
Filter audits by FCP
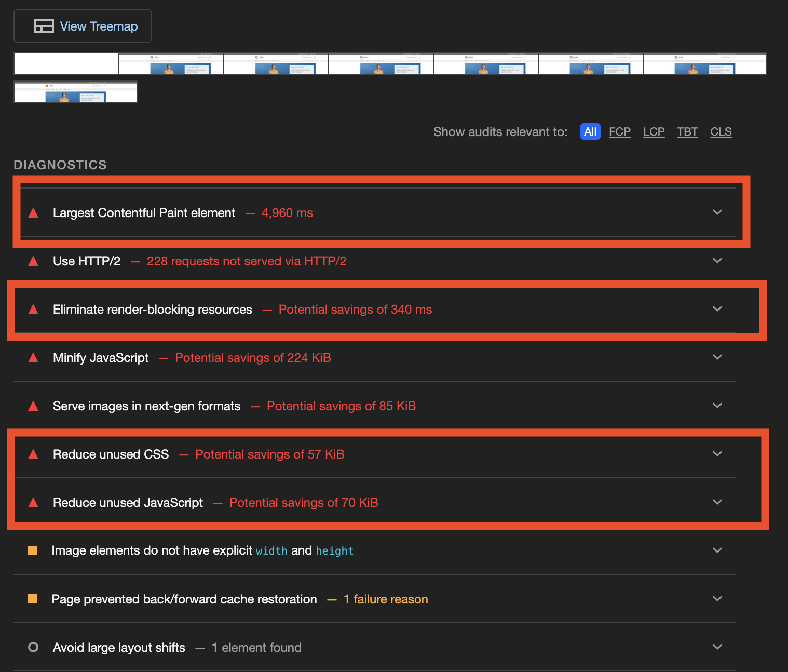point(619,132)
